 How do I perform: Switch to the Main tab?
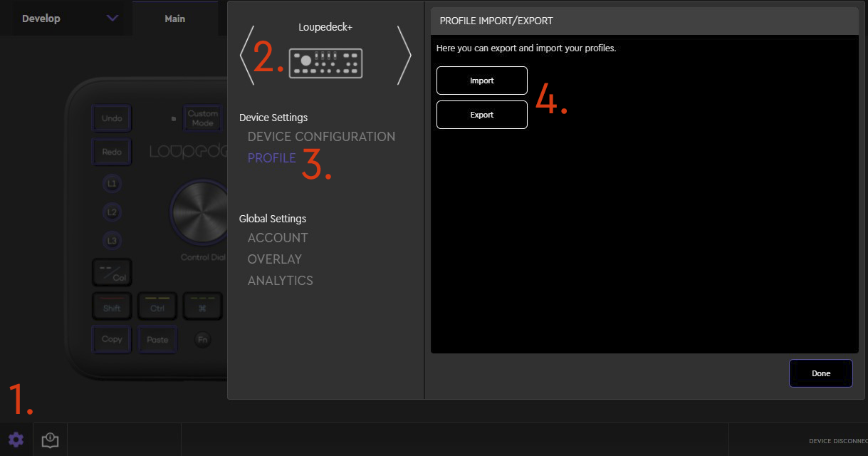(x=174, y=19)
